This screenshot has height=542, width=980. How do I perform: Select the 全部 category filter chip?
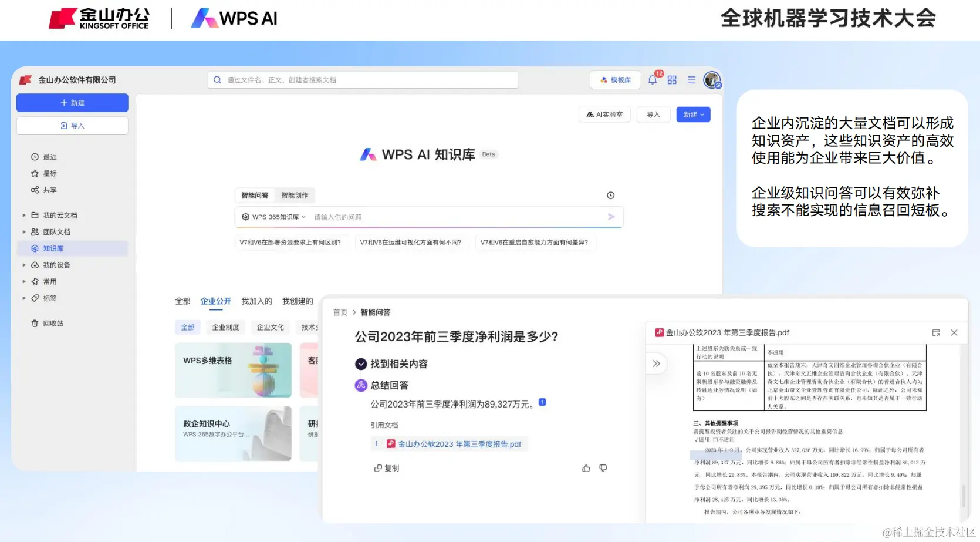[188, 327]
